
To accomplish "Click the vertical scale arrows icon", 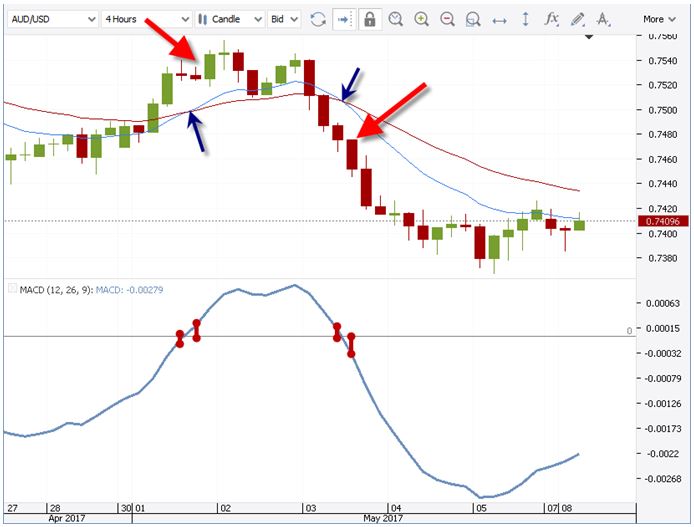I will tap(525, 19).
